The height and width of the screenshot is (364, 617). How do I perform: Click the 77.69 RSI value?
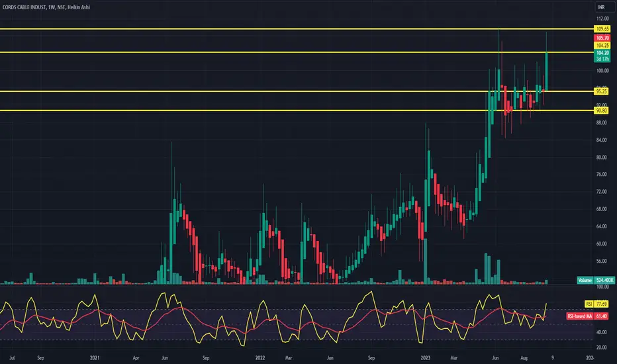(602, 304)
